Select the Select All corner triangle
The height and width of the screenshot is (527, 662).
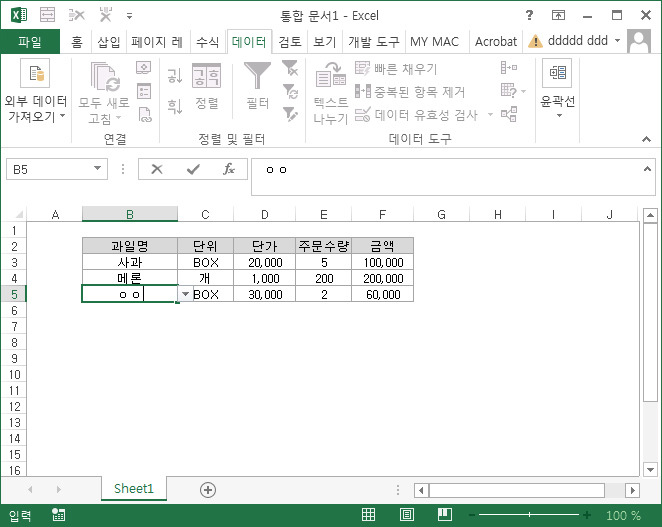18,215
